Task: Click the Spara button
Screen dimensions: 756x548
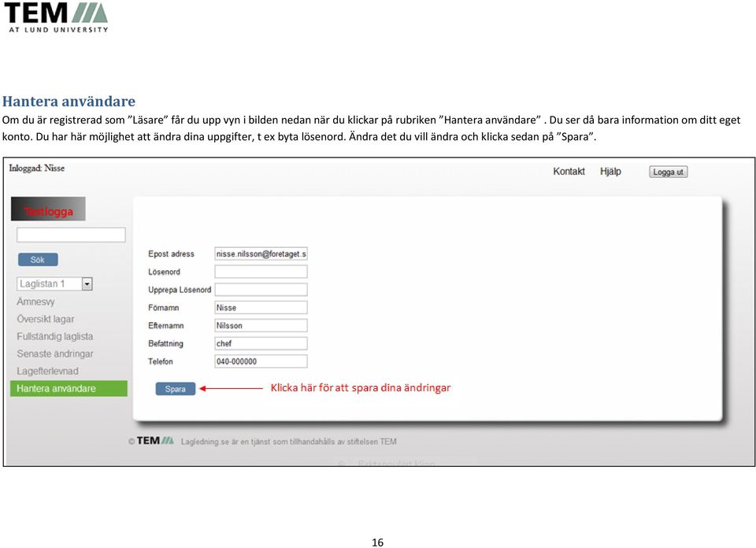Action: point(176,389)
